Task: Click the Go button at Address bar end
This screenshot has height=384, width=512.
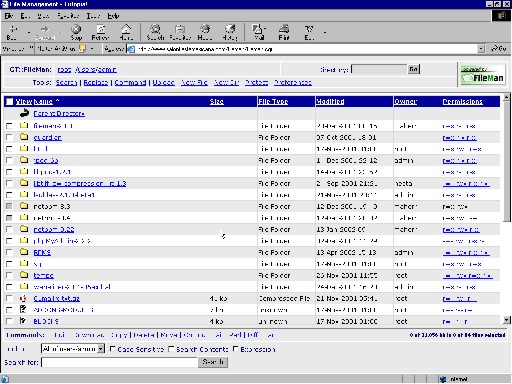Action: tap(499, 49)
